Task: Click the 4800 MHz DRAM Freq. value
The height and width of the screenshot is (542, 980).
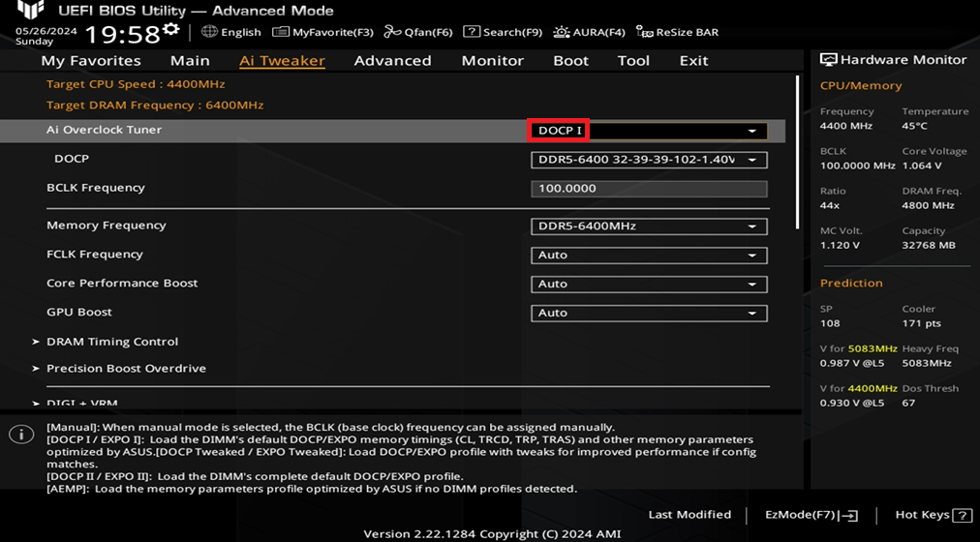Action: pyautogui.click(x=928, y=205)
